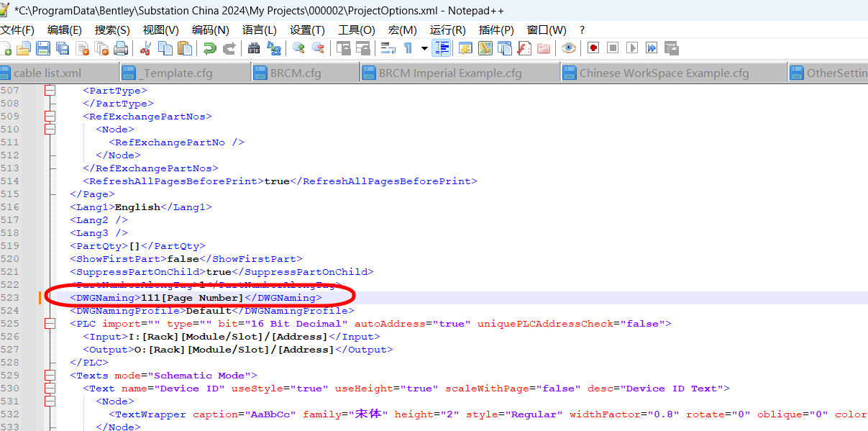Screen dimensions: 868x431
Task: Open the 插件(P) menu
Action: (496, 30)
